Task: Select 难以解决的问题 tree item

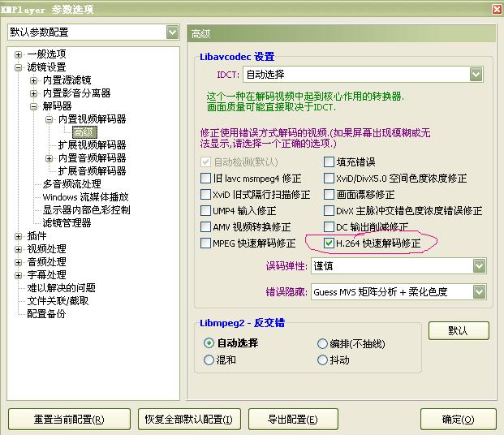Action: click(61, 288)
